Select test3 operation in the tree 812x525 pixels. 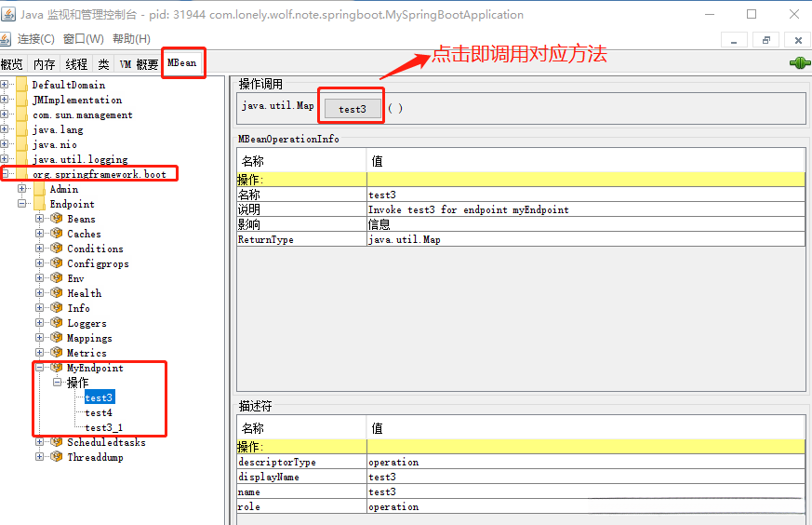(99, 397)
